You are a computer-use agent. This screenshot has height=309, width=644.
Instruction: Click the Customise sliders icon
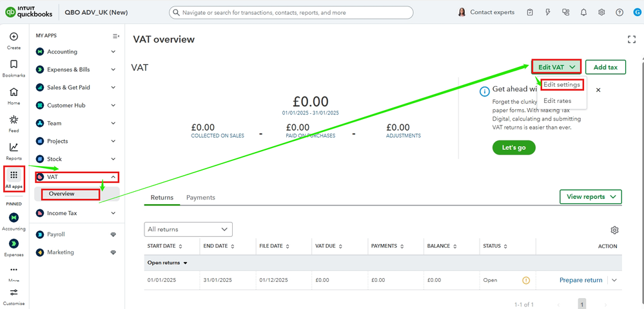14,293
